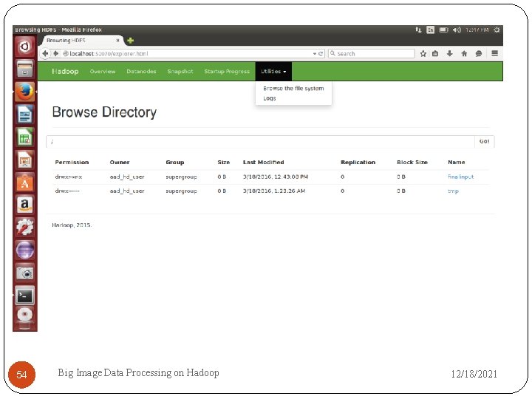Click the clock in the top panel
The image size is (532, 399).
coord(477,30)
